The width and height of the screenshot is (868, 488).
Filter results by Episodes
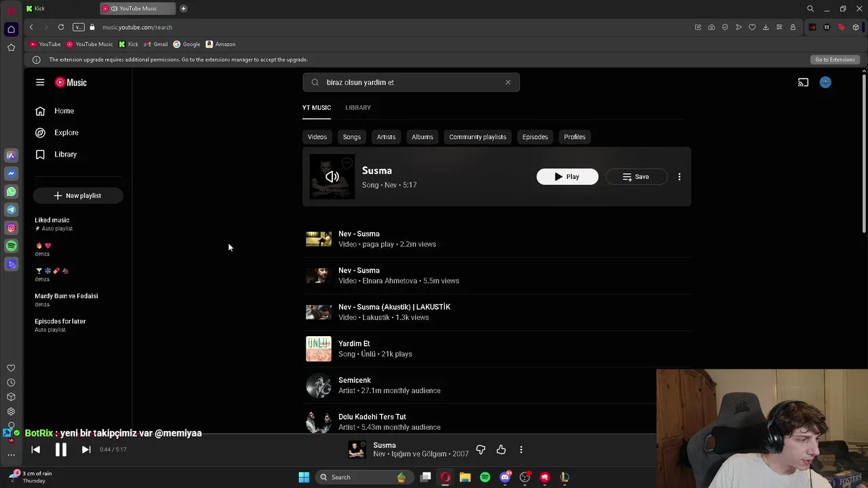535,137
